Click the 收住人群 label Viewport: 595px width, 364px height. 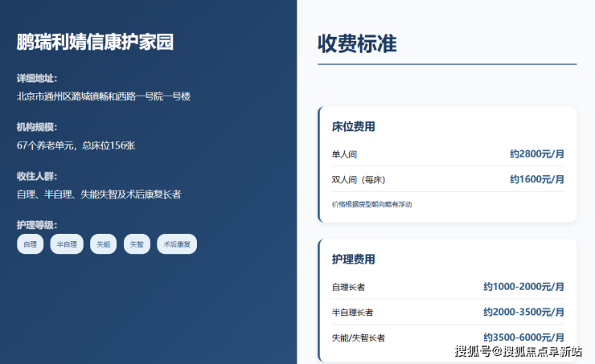coord(37,176)
